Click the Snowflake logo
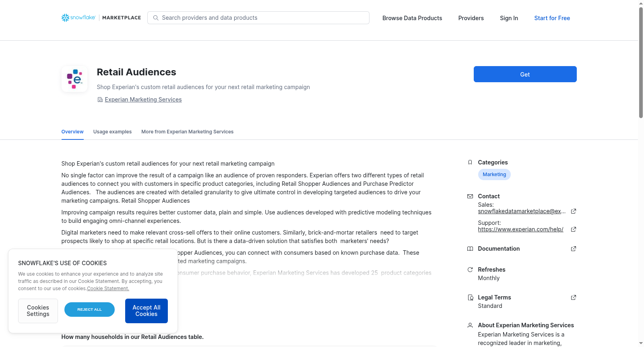Image resolution: width=644 pixels, height=347 pixels. pos(78,18)
